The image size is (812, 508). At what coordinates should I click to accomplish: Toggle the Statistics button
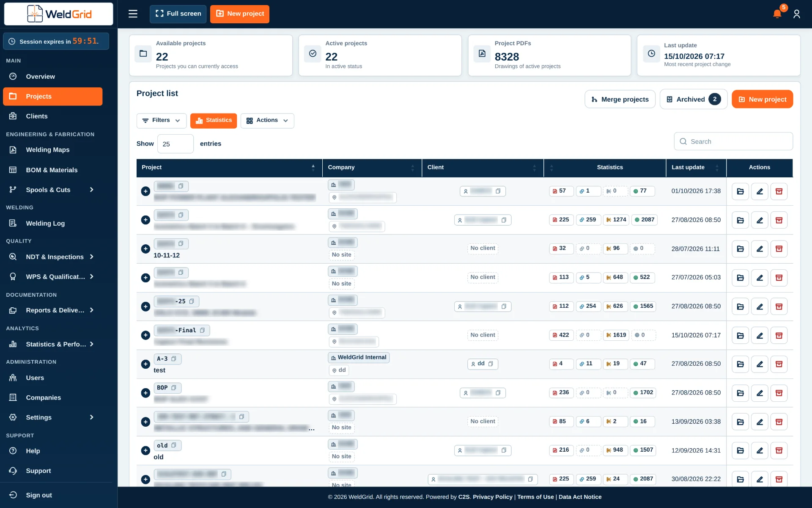coord(214,121)
